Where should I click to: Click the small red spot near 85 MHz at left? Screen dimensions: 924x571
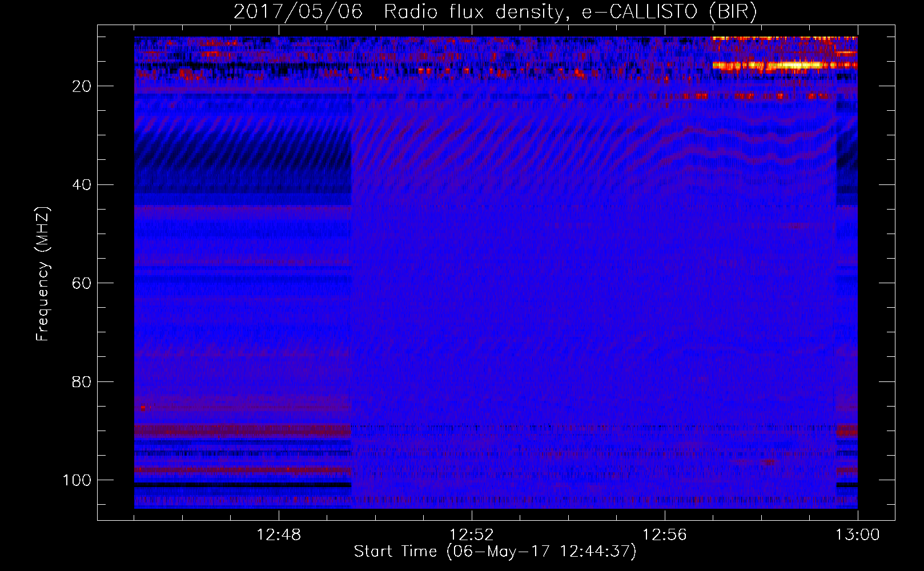click(x=143, y=408)
